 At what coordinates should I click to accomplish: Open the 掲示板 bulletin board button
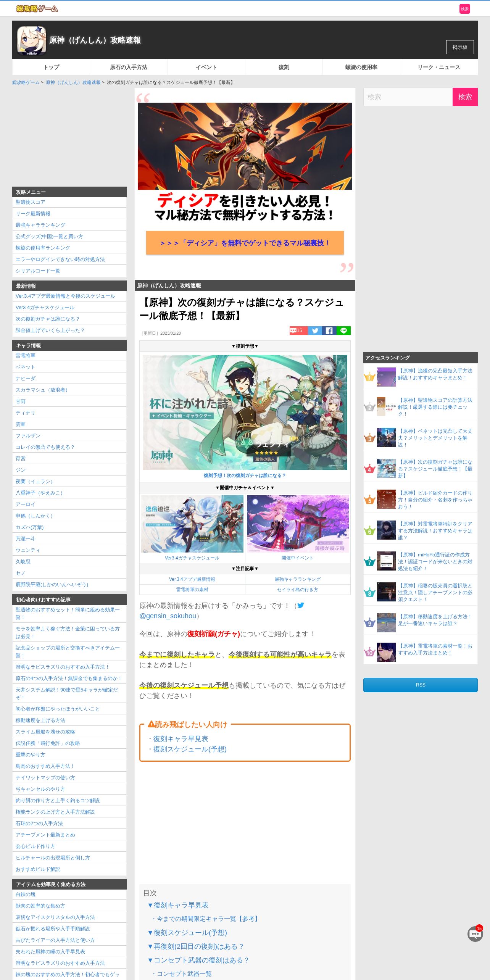(460, 47)
